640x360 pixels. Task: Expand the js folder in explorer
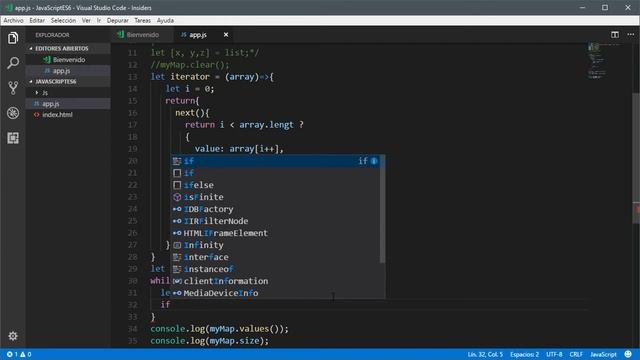[x=68, y=93]
